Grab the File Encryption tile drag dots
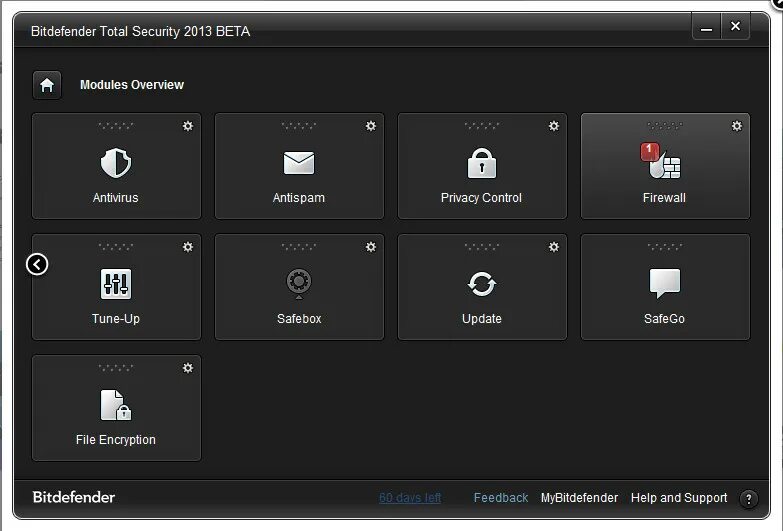The height and width of the screenshot is (531, 783). pyautogui.click(x=116, y=368)
